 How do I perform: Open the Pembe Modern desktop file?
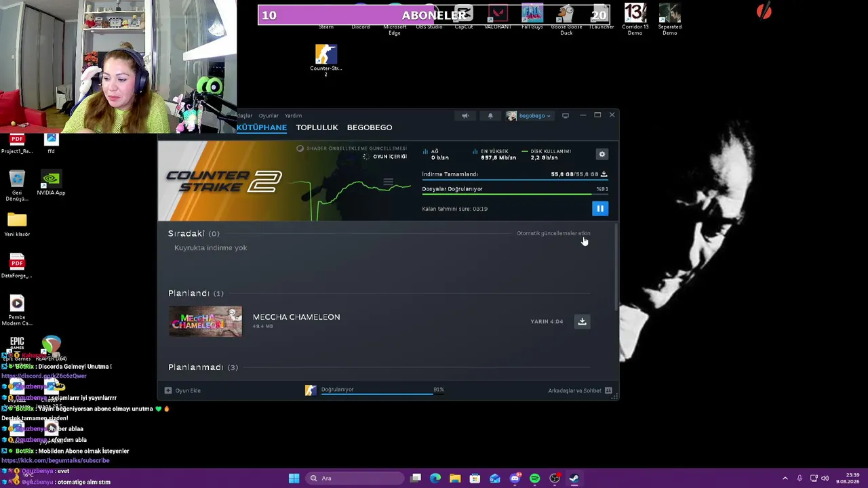click(x=17, y=310)
